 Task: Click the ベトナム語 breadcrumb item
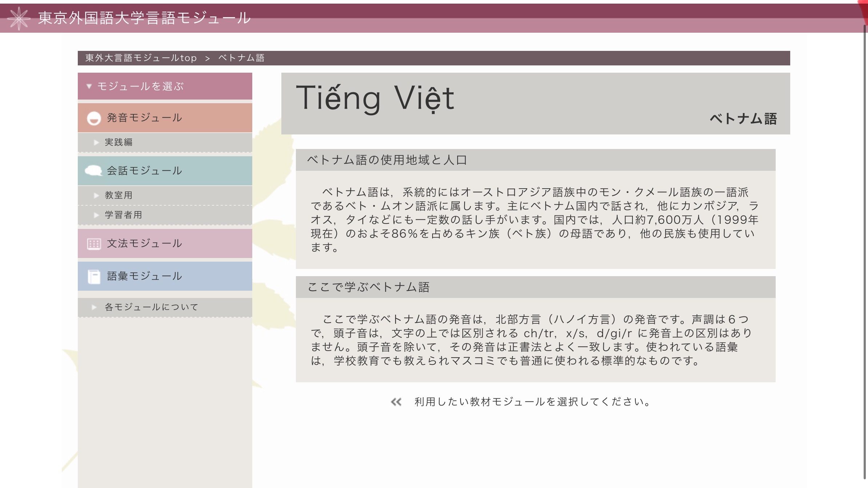[241, 58]
